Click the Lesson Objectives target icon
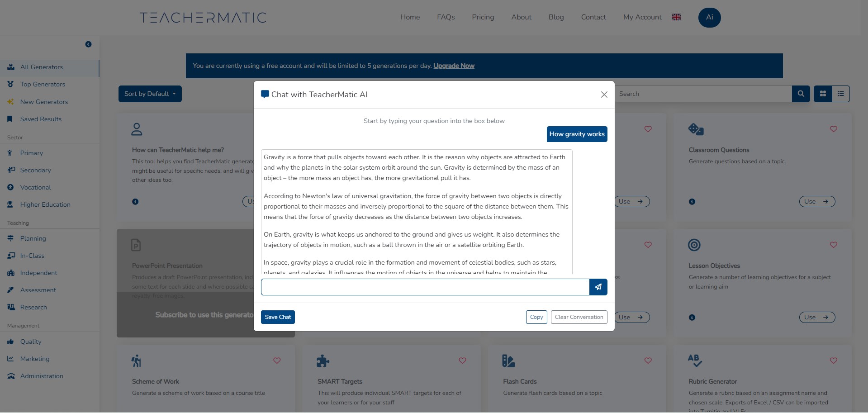This screenshot has height=413, width=868. point(694,245)
